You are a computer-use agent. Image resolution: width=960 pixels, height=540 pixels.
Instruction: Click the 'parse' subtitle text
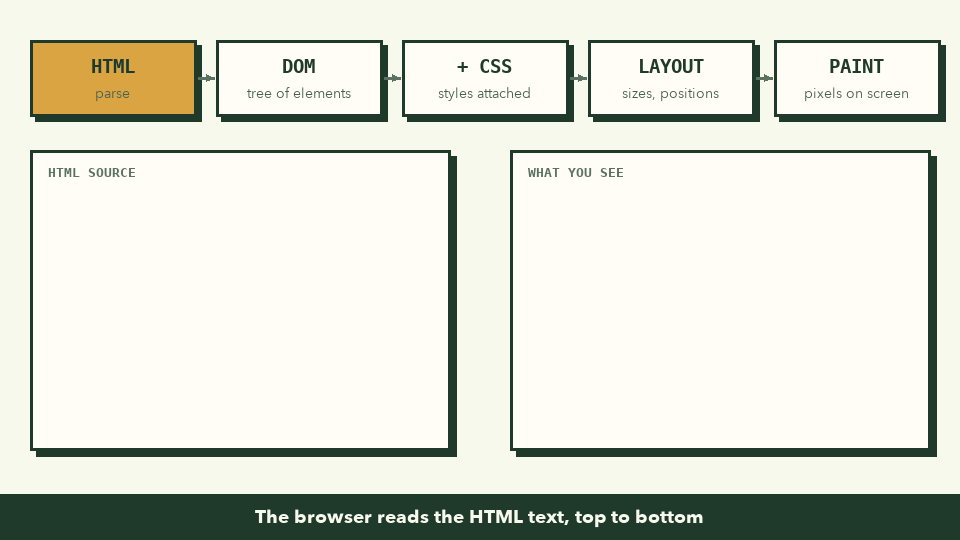click(x=112, y=94)
